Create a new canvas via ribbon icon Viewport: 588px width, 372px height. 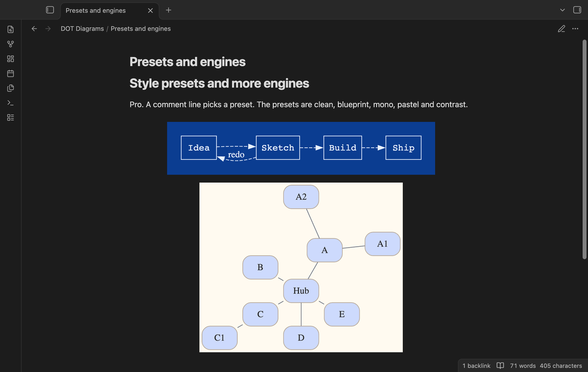pyautogui.click(x=10, y=59)
